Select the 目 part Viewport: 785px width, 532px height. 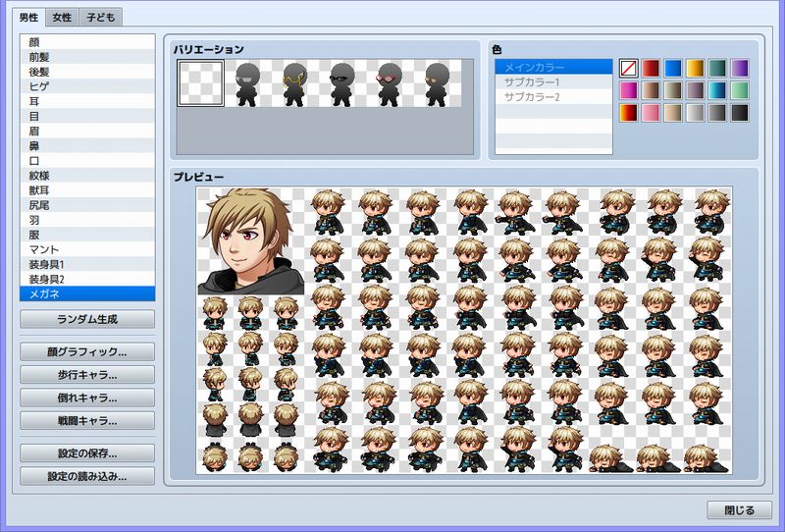coord(87,116)
